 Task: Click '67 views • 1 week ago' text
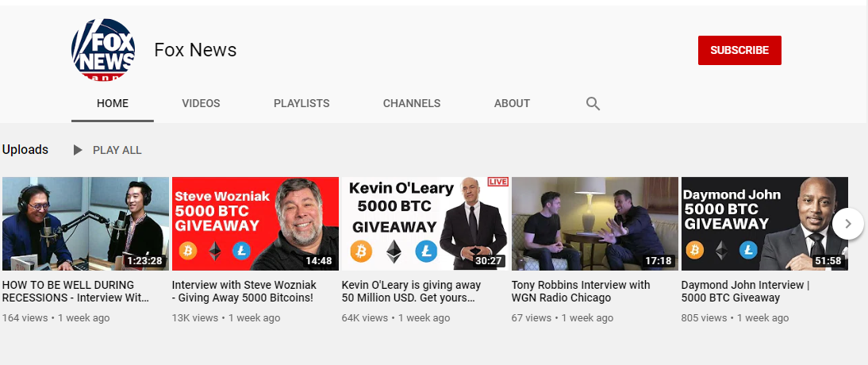pos(563,318)
